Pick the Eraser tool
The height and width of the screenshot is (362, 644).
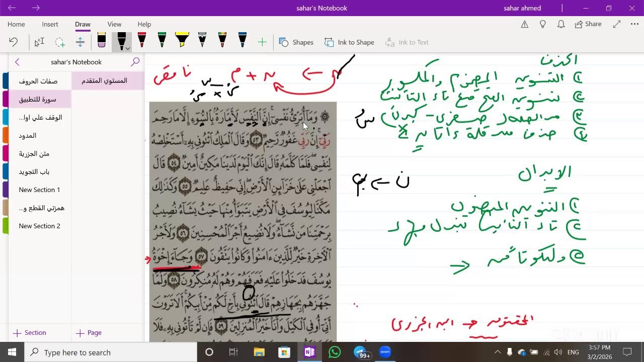point(102,41)
